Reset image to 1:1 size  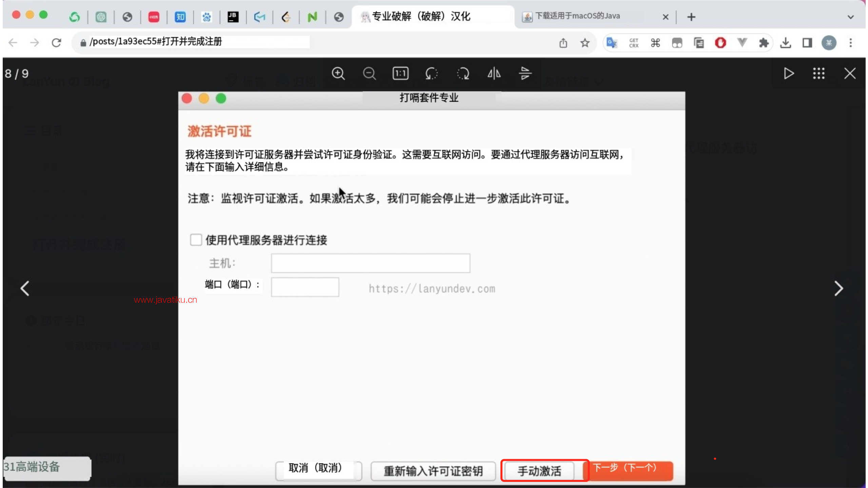400,73
